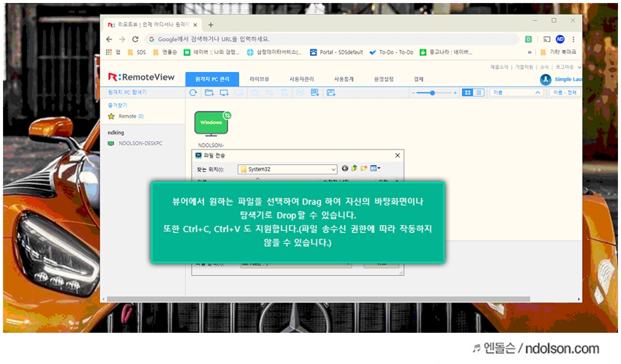Click the new folder icon in dialog

point(363,168)
